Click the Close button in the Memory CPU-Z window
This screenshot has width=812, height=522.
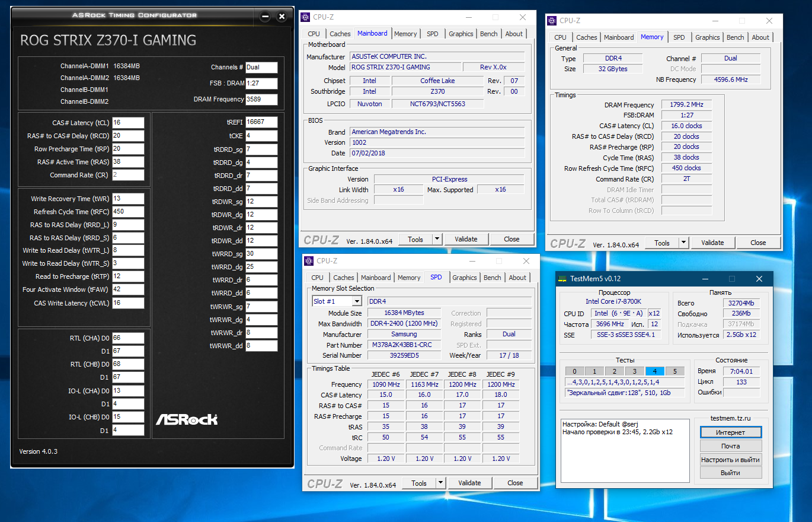click(758, 243)
